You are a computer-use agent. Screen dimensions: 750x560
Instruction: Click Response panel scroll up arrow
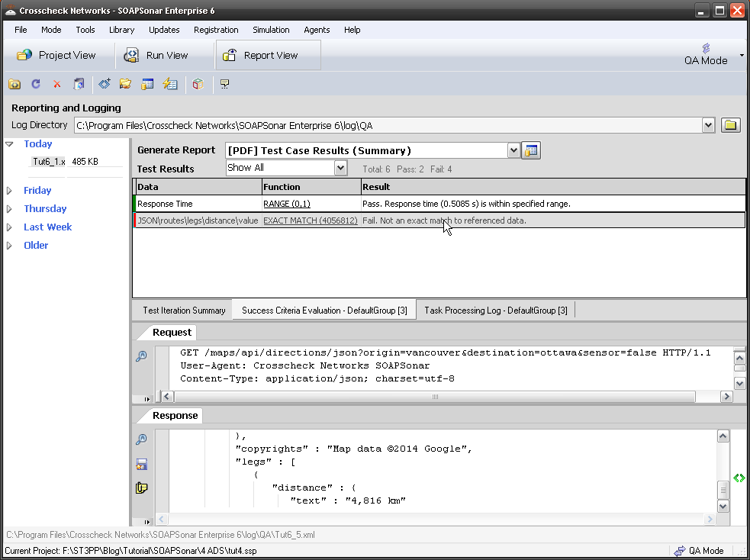[x=723, y=436]
